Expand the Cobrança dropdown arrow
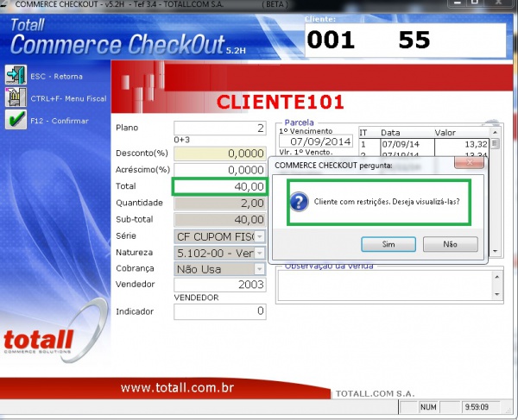This screenshot has width=518, height=420. [x=260, y=269]
